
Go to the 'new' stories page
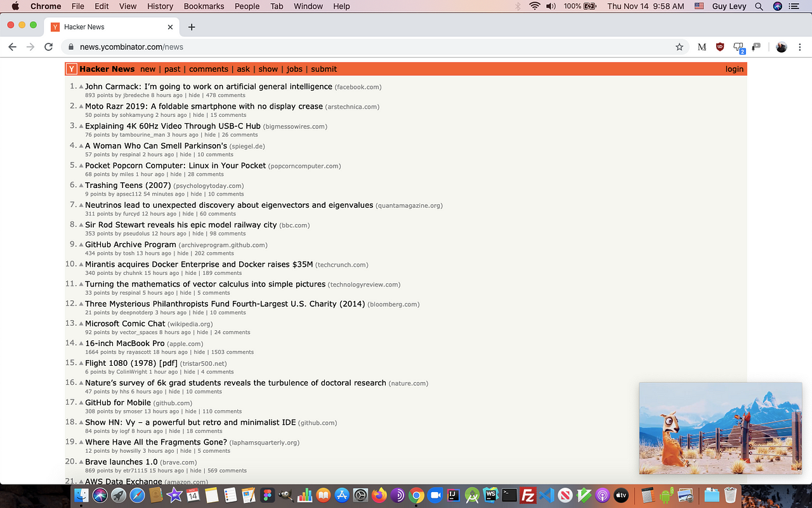(148, 69)
